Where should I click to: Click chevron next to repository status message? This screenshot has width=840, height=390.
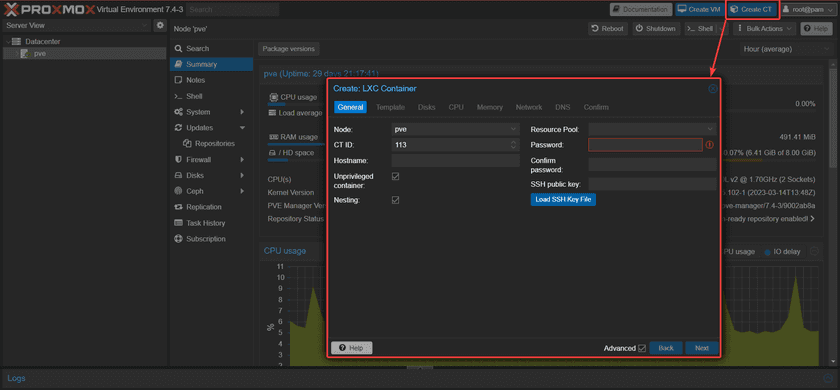[x=813, y=219]
